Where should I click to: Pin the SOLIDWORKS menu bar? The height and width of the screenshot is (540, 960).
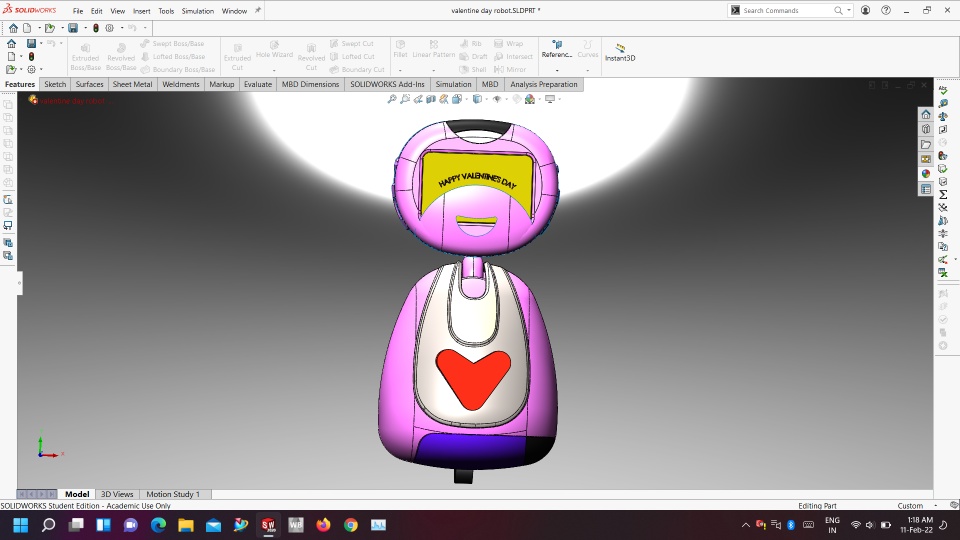(258, 10)
